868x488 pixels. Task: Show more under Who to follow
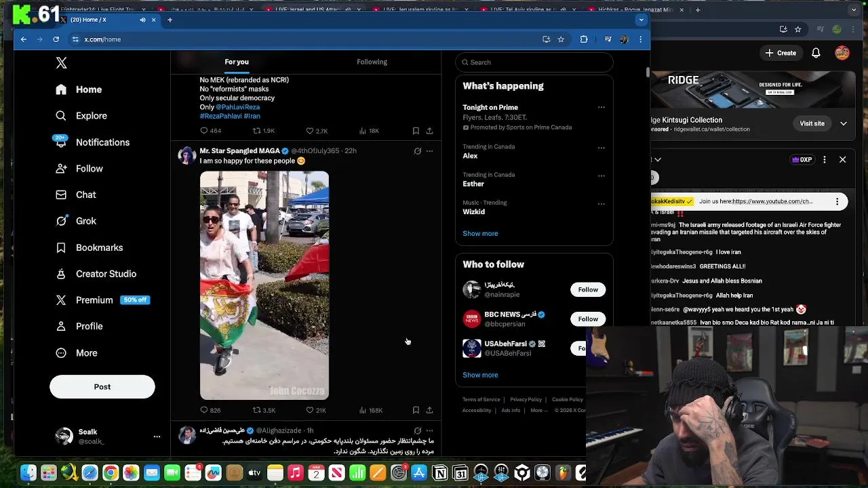point(480,375)
